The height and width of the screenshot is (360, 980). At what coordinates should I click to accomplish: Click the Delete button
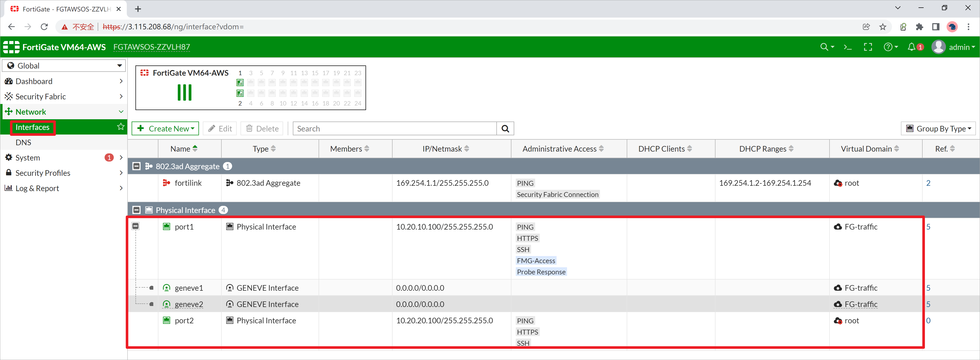click(x=262, y=128)
